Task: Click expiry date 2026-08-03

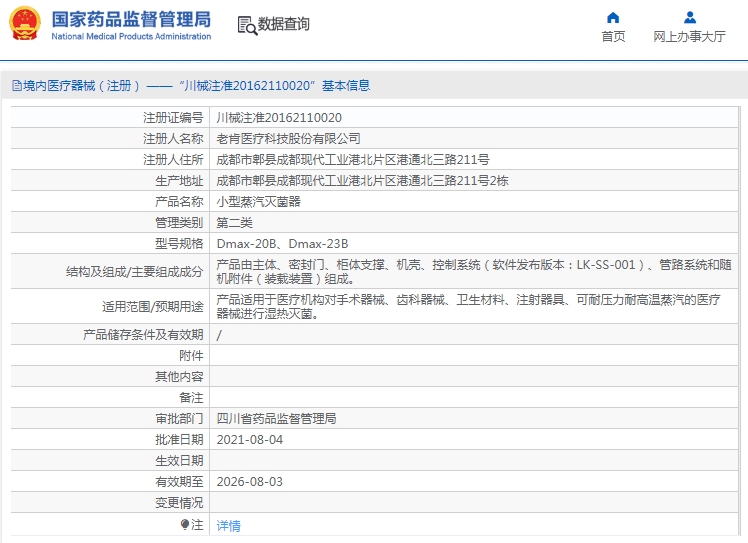Action: click(249, 482)
